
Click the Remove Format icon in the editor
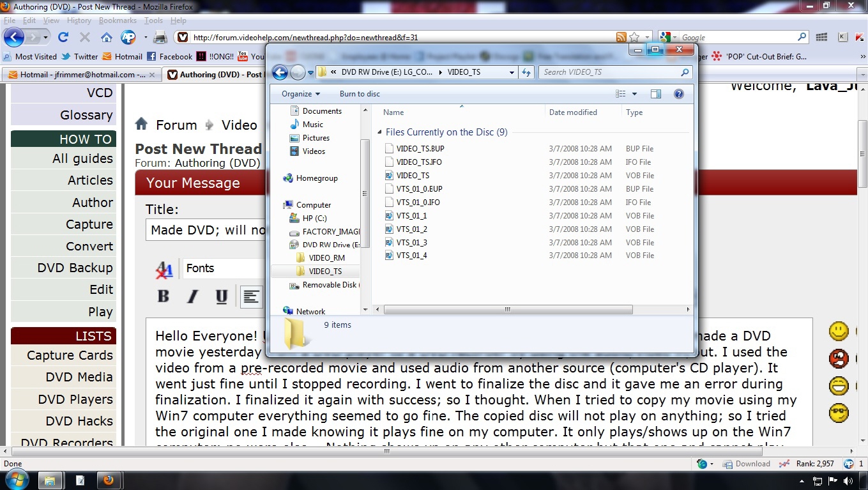[x=164, y=269]
